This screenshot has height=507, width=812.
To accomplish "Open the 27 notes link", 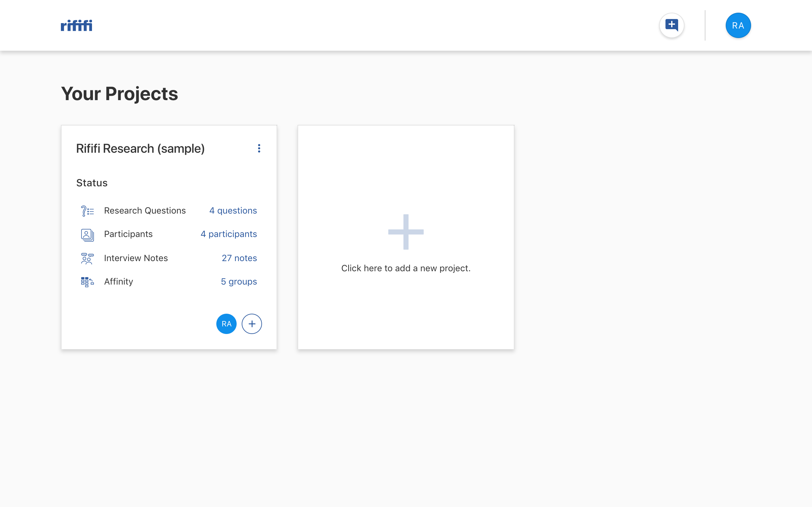I will coord(239,258).
